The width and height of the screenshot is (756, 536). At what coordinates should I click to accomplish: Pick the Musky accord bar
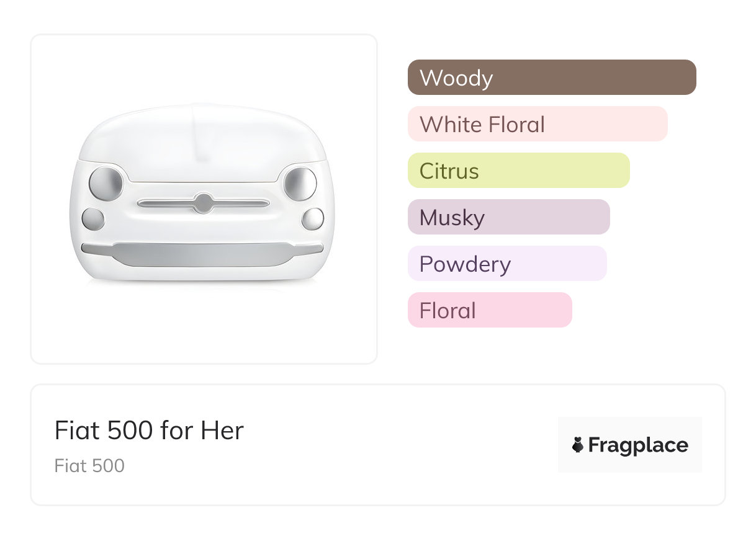(508, 217)
